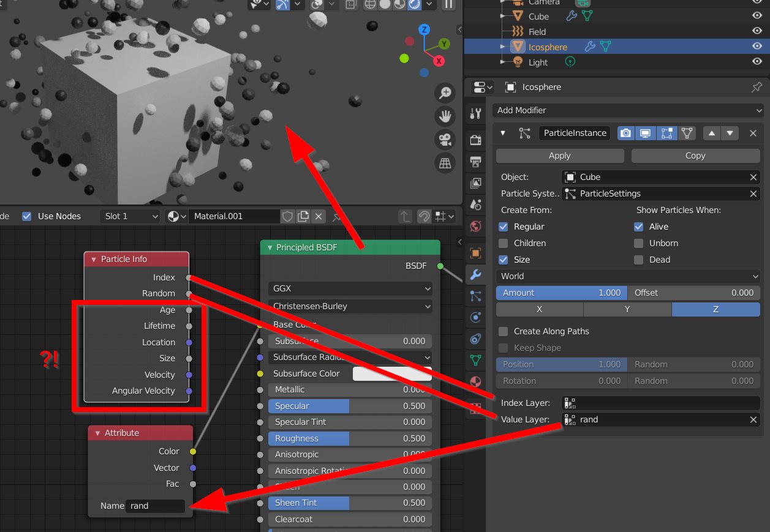Select the X axis button
Viewport: 770px width, 532px height.
[x=540, y=309]
